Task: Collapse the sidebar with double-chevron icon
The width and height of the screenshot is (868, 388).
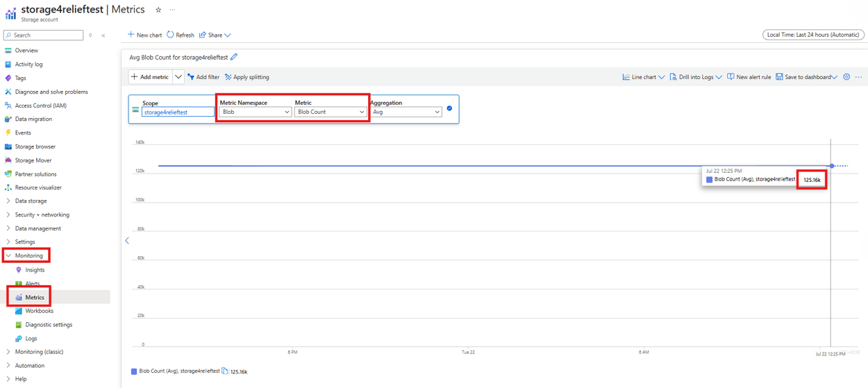Action: (x=103, y=35)
